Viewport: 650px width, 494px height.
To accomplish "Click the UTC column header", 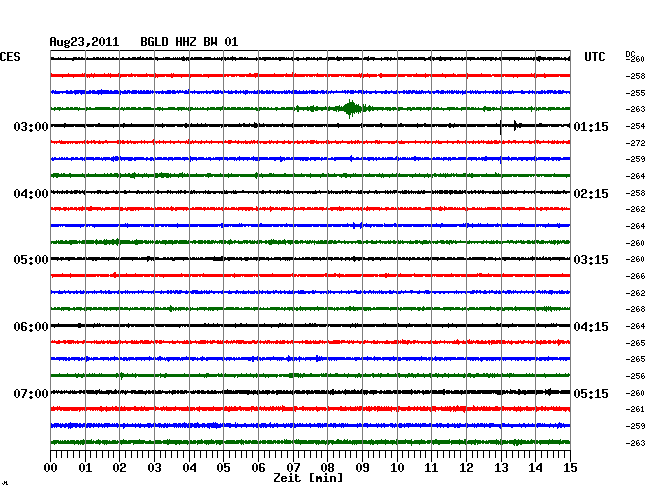I will tap(594, 58).
